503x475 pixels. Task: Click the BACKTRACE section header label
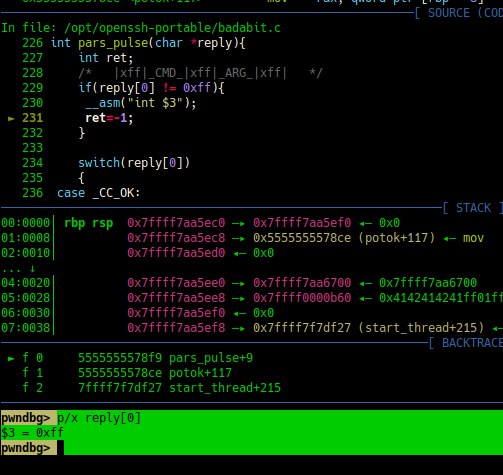pyautogui.click(x=472, y=343)
